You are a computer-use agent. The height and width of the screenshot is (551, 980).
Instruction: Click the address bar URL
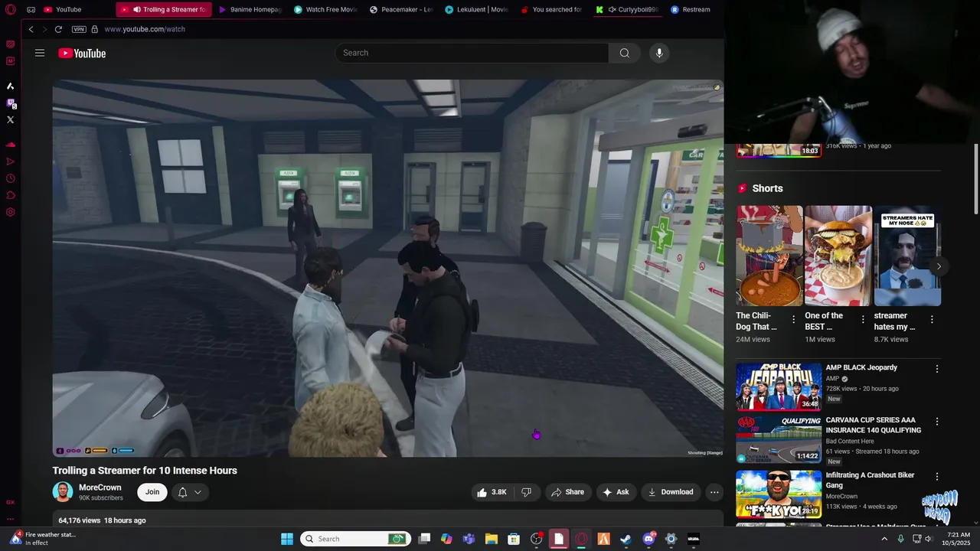click(145, 29)
